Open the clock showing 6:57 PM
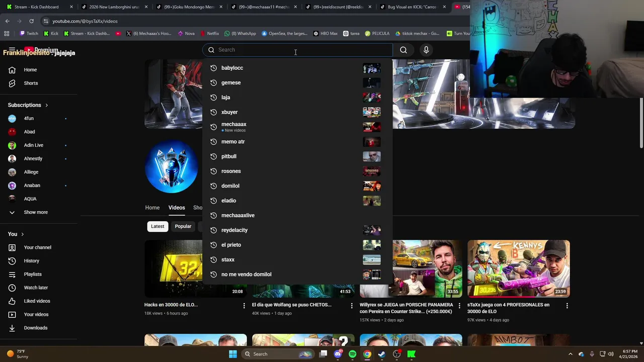644x362 pixels. (x=629, y=354)
